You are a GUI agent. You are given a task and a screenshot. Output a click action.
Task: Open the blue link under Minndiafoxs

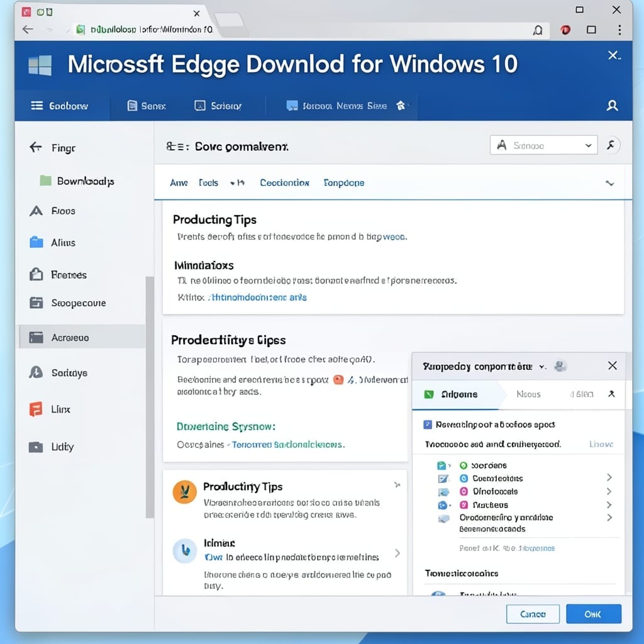[257, 297]
